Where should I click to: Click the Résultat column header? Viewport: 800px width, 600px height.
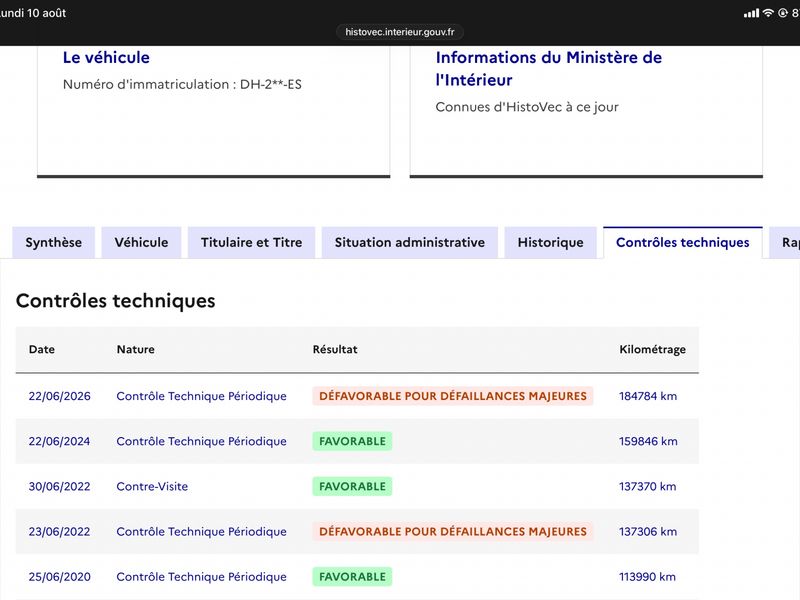335,349
